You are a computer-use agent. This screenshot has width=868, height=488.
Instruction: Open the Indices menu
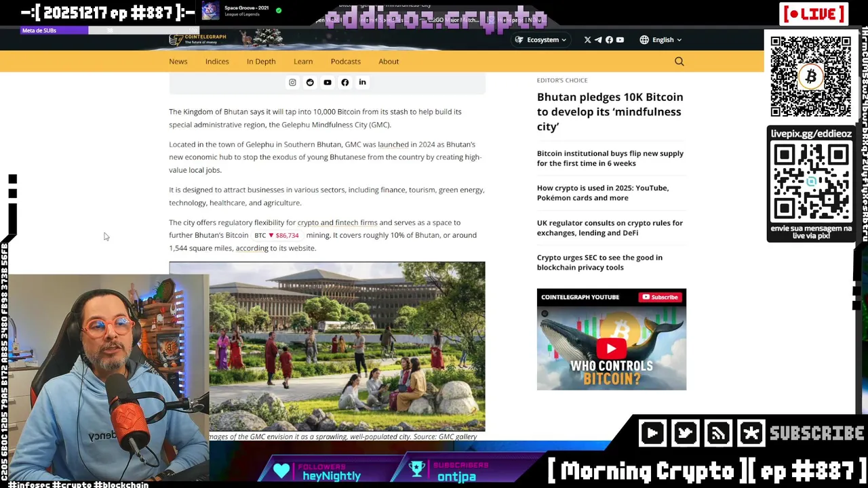click(x=217, y=61)
